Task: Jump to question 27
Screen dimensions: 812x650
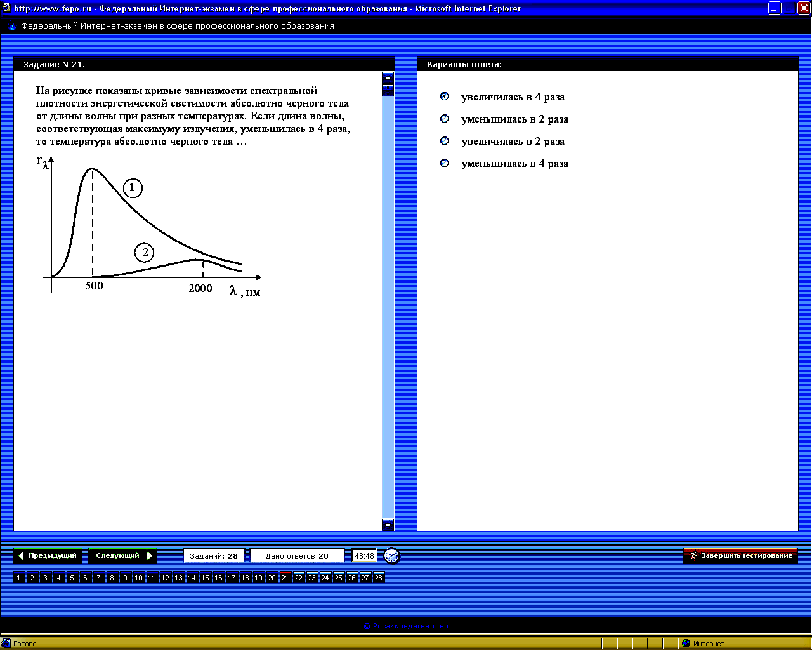Action: pyautogui.click(x=365, y=578)
